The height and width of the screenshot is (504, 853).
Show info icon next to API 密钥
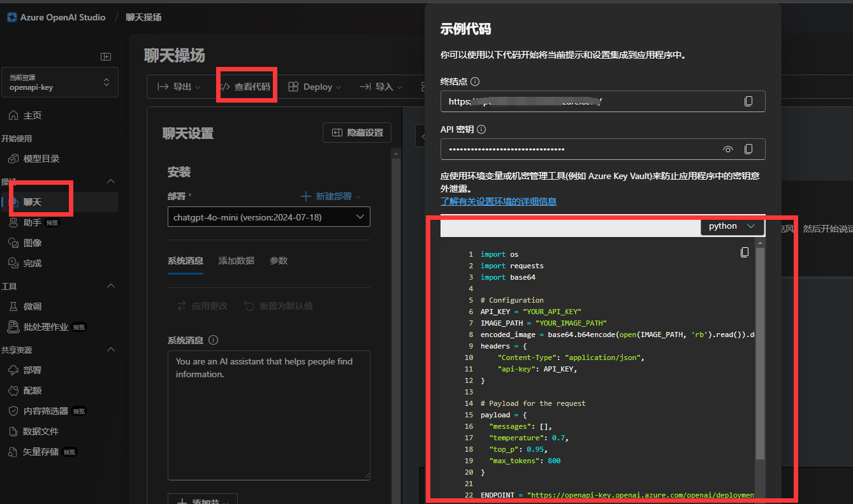coord(481,129)
